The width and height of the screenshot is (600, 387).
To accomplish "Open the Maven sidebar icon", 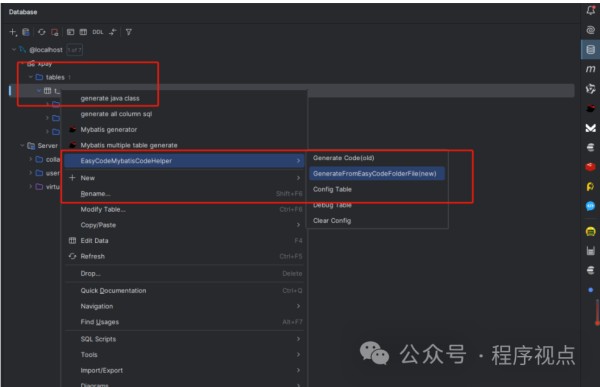I will [x=590, y=69].
